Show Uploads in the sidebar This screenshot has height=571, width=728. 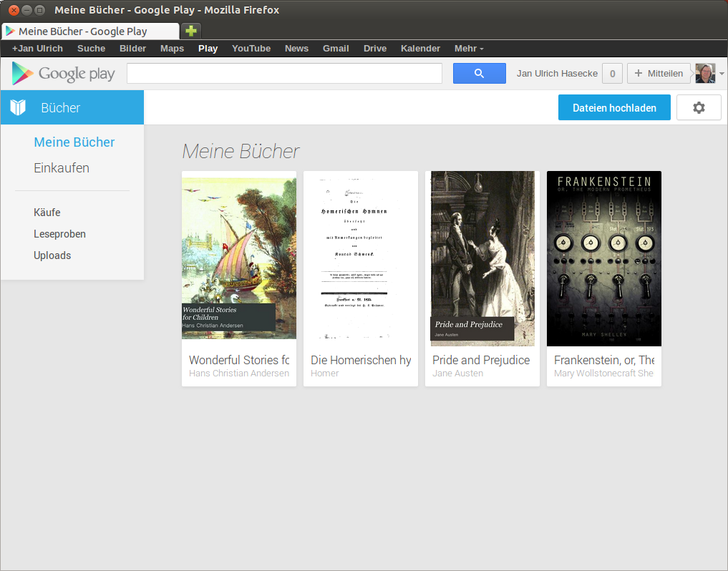52,255
